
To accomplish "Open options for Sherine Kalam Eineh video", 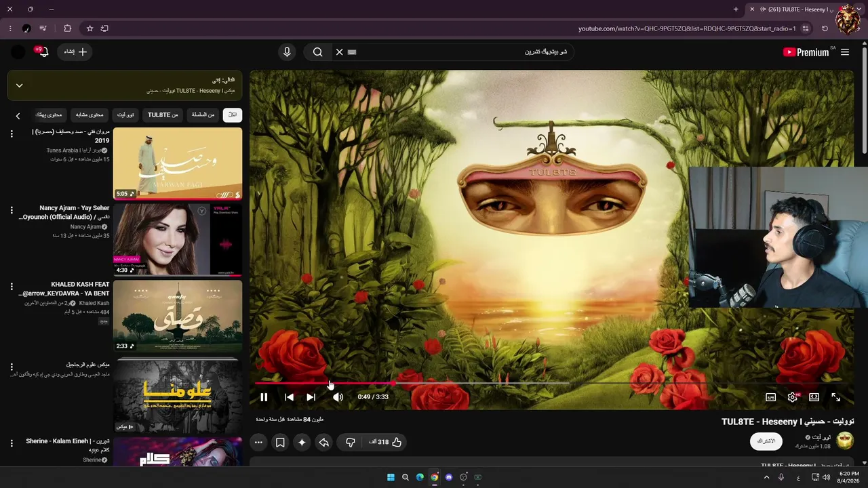I will pyautogui.click(x=11, y=443).
